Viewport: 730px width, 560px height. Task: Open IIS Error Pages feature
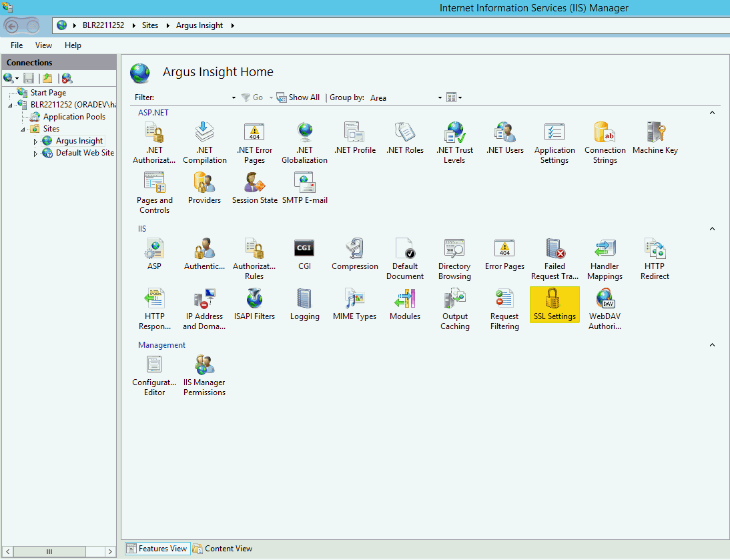(504, 254)
